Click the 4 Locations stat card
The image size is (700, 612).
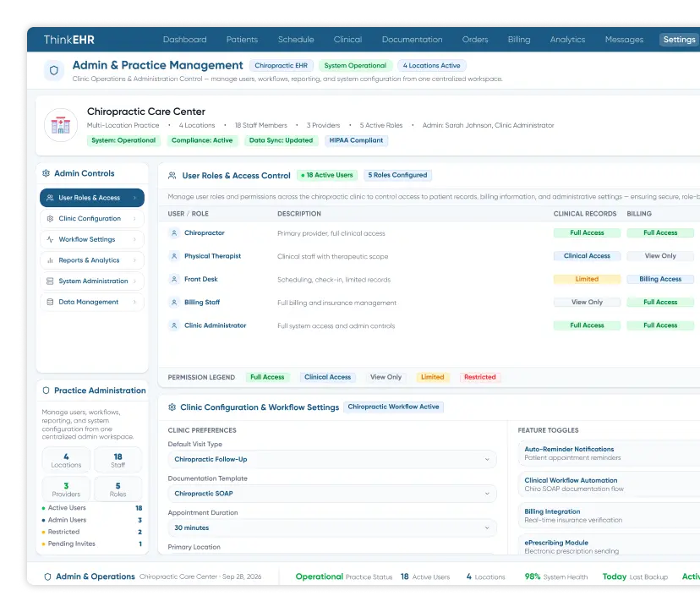[x=66, y=461]
